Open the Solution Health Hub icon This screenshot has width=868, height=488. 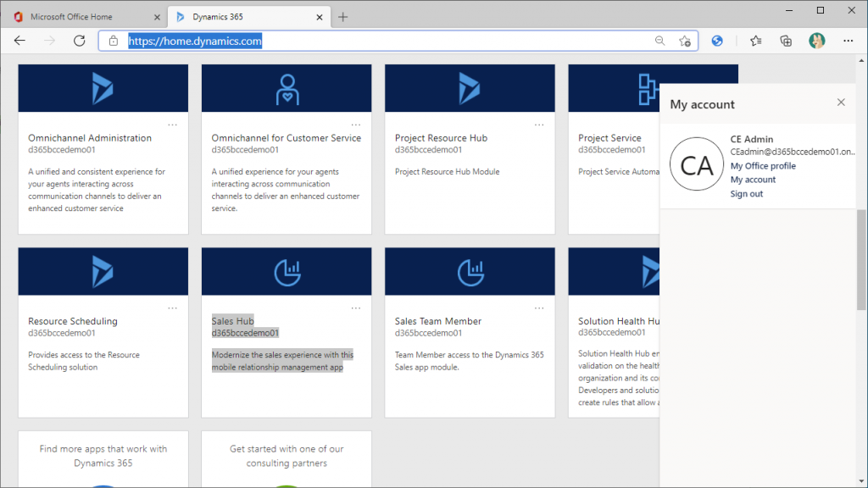[x=650, y=272]
